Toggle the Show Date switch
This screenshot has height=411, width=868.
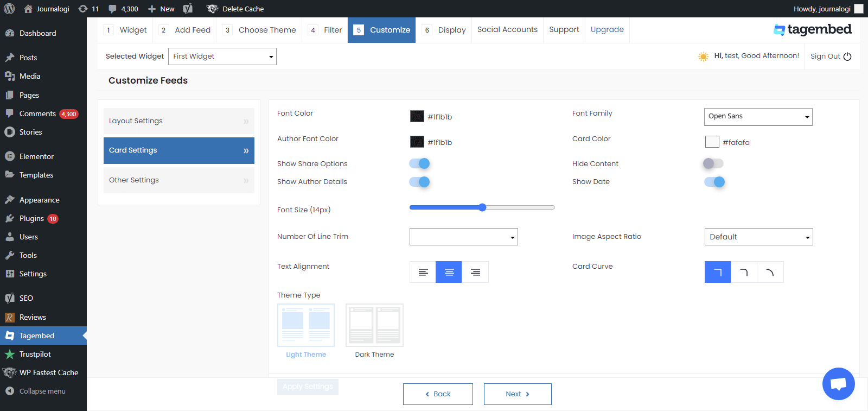[714, 182]
